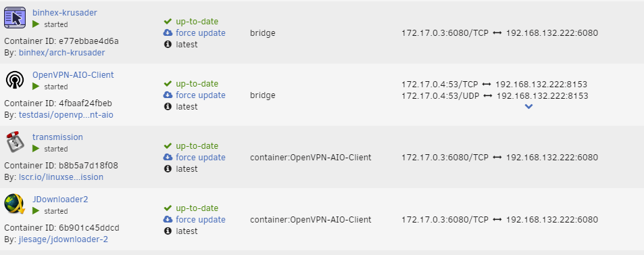Click the OpenVPN-AIO-Client antenna icon
The height and width of the screenshot is (255, 644).
pos(15,80)
